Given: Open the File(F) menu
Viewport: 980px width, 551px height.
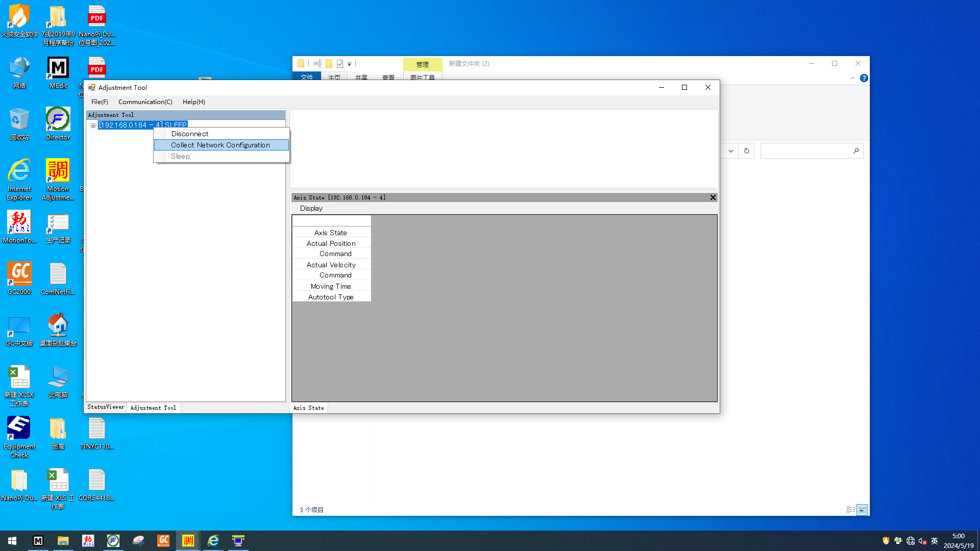Looking at the screenshot, I should click(x=100, y=102).
